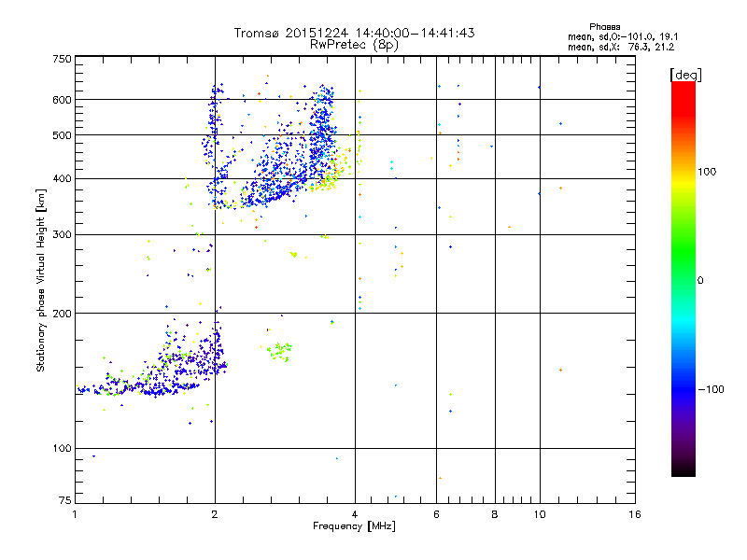Click the 'mean, sd,O:-101.0, 19.1' statistic
Image resolution: width=747 pixels, height=560 pixels.
tap(623, 36)
